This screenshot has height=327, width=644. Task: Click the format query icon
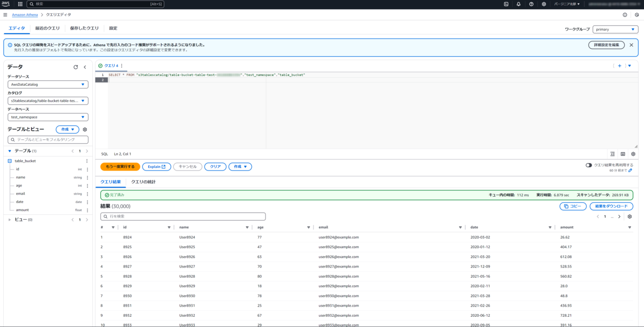[x=613, y=154]
